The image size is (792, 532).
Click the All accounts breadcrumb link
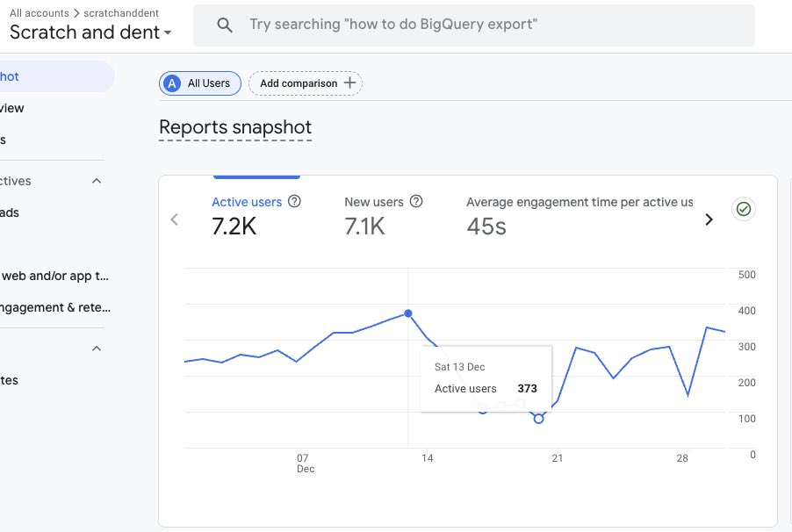tap(40, 13)
